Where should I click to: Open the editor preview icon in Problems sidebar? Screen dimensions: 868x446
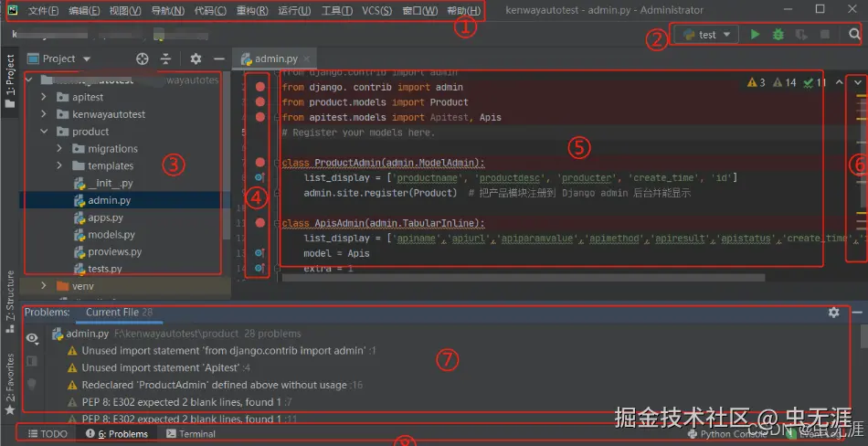tap(32, 361)
